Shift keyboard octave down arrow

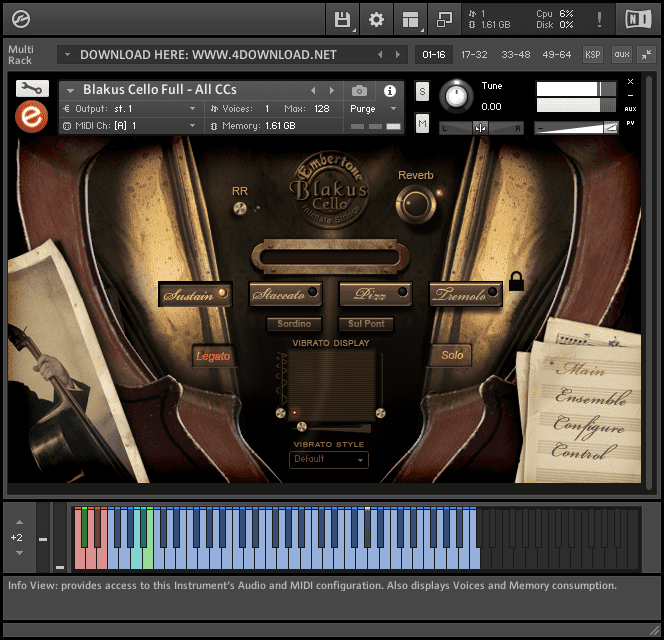(19, 553)
